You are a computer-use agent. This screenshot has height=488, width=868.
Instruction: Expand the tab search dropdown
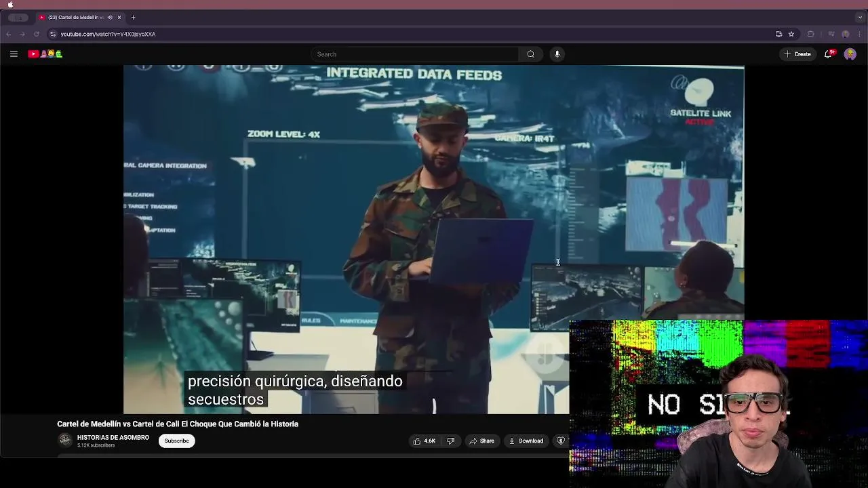(x=860, y=18)
